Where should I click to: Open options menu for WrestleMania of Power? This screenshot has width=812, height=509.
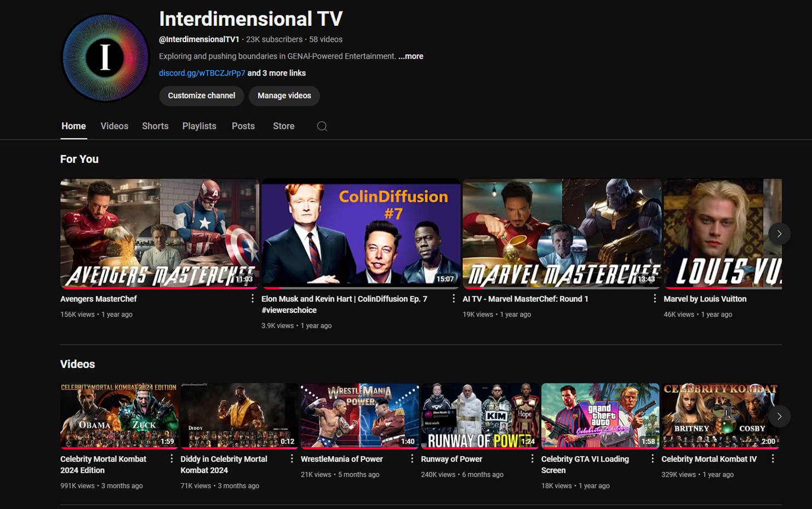(411, 458)
